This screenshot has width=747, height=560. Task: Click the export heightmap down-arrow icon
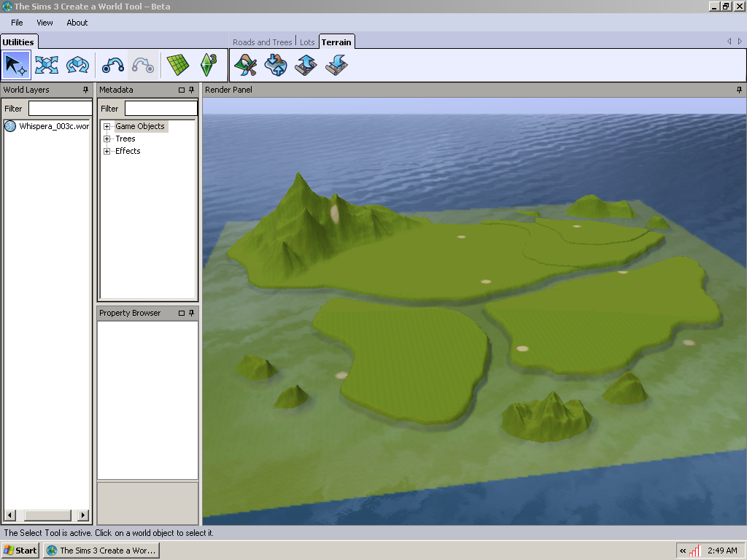336,65
